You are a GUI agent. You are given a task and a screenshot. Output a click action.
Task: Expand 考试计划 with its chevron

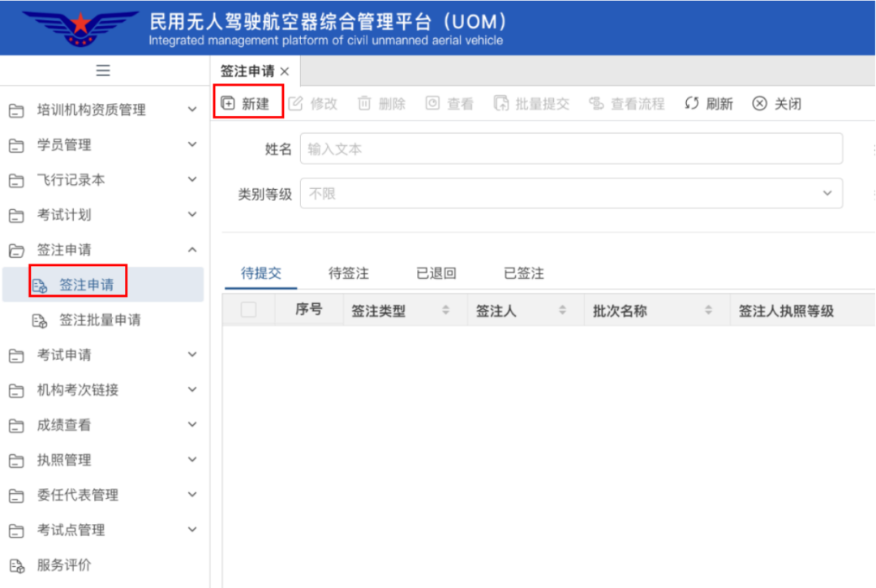coord(192,214)
